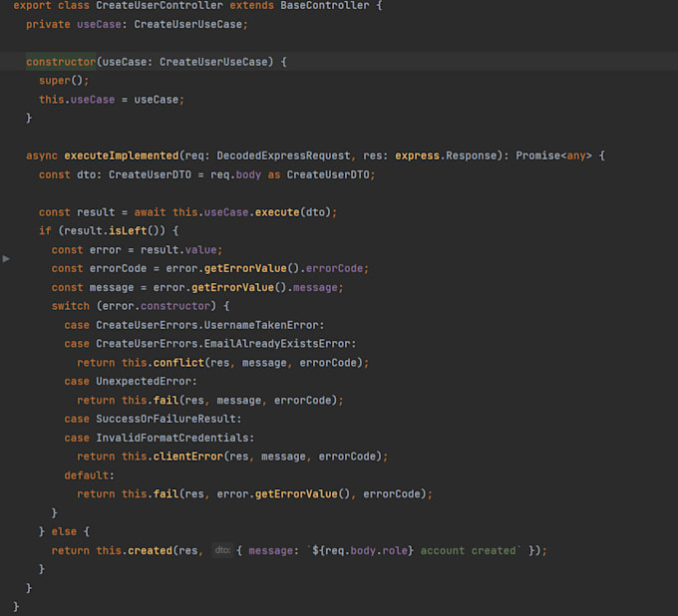The width and height of the screenshot is (678, 616).
Task: Click the 'async' keyword
Action: [42, 155]
